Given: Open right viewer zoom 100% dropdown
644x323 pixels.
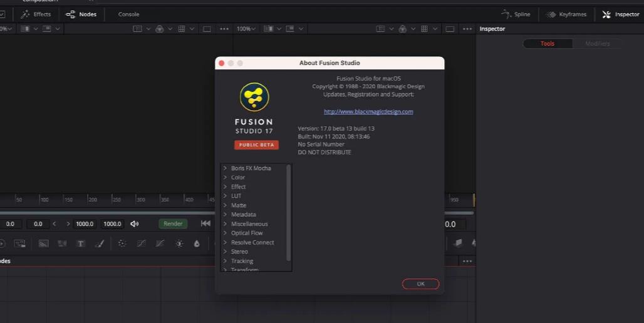Looking at the screenshot, I should (246, 29).
